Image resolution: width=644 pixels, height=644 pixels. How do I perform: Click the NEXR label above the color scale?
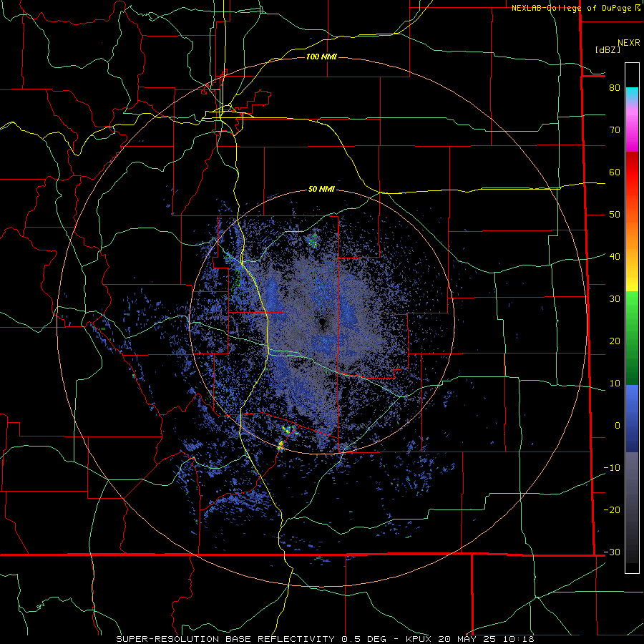click(x=629, y=43)
